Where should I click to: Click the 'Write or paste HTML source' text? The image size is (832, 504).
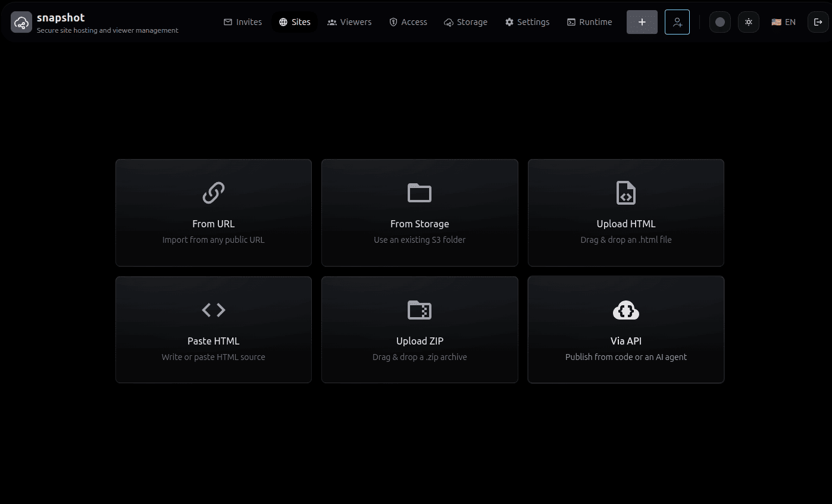click(214, 357)
